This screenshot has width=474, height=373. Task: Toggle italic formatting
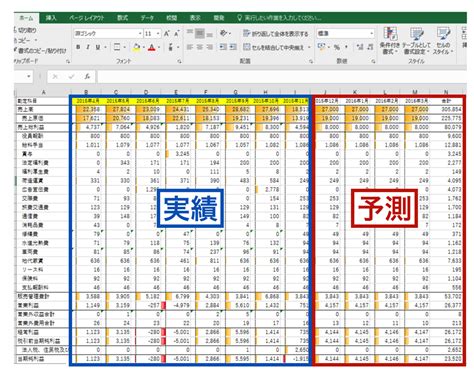[x=88, y=47]
